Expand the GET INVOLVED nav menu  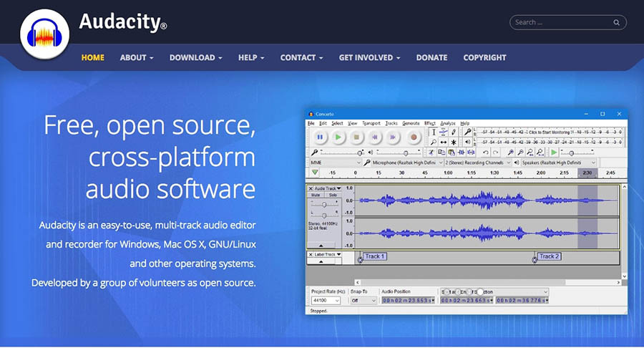pyautogui.click(x=369, y=57)
